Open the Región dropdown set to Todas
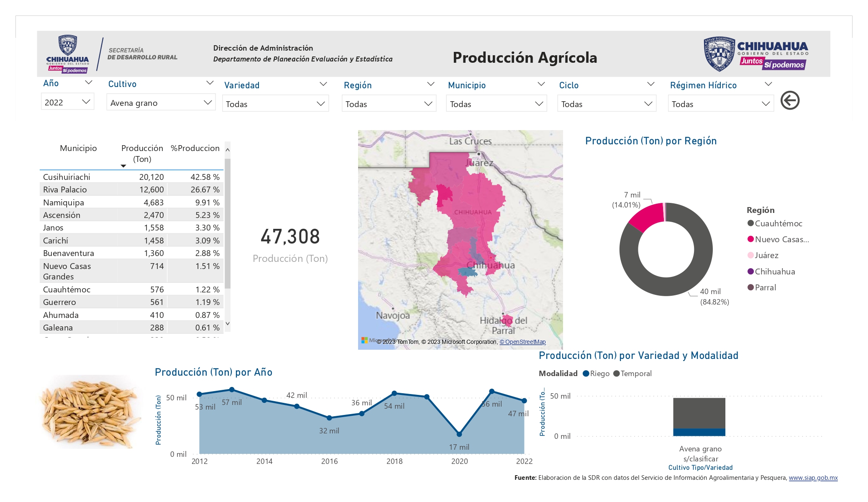Screen dimensions: 868x502 coord(389,104)
